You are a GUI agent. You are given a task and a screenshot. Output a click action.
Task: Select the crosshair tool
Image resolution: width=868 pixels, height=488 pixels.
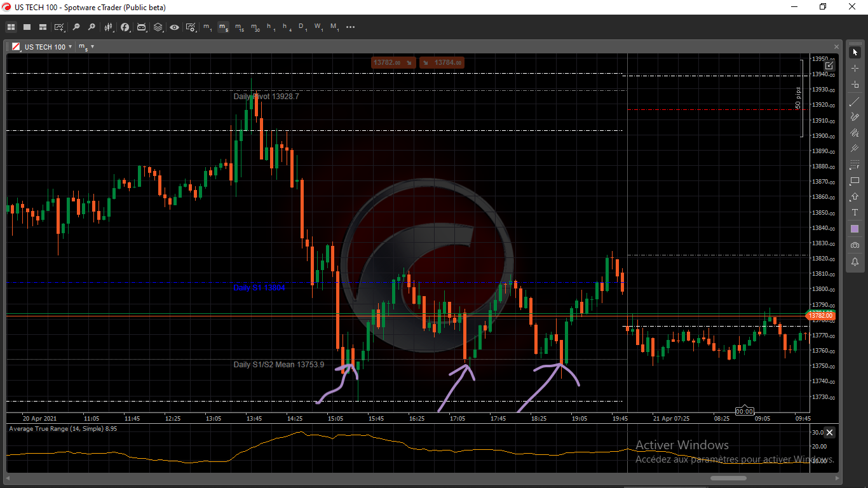click(x=855, y=68)
